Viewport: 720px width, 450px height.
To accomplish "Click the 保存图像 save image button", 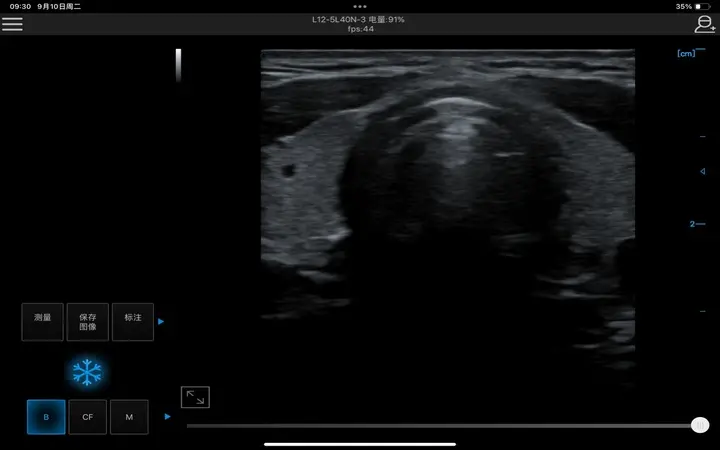I will click(88, 322).
